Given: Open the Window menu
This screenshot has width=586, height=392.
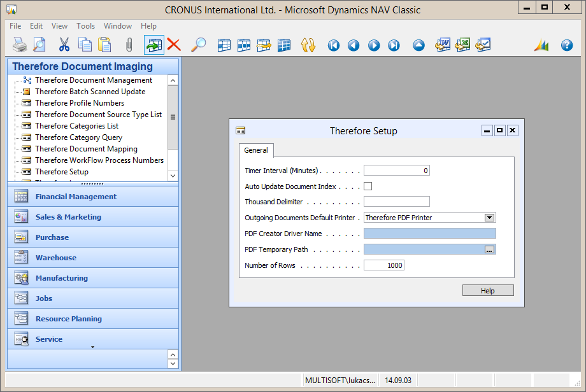Looking at the screenshot, I should click(118, 25).
